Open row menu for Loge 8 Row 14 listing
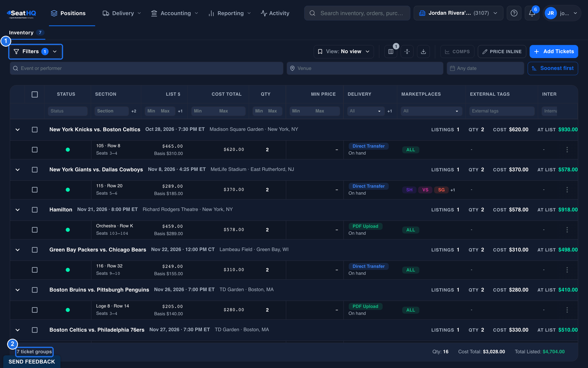Viewport: 588px width, 368px height. (x=567, y=310)
